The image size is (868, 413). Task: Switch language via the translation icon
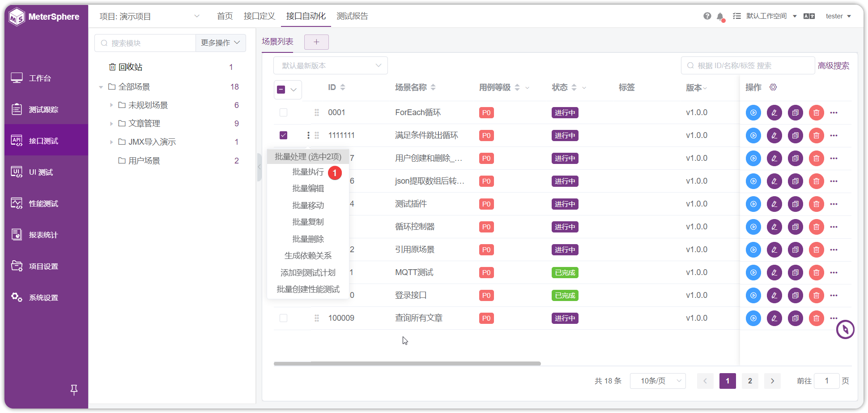click(809, 16)
